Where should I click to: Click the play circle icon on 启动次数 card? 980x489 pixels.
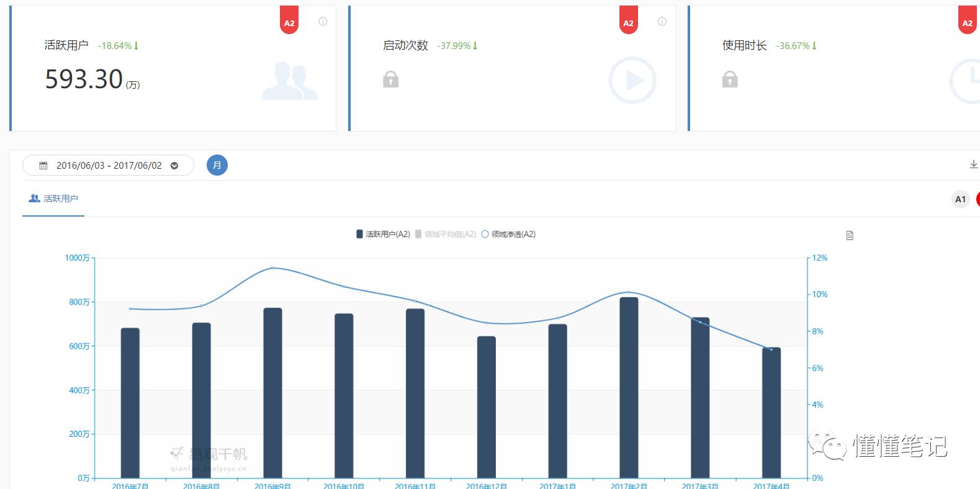(x=632, y=81)
